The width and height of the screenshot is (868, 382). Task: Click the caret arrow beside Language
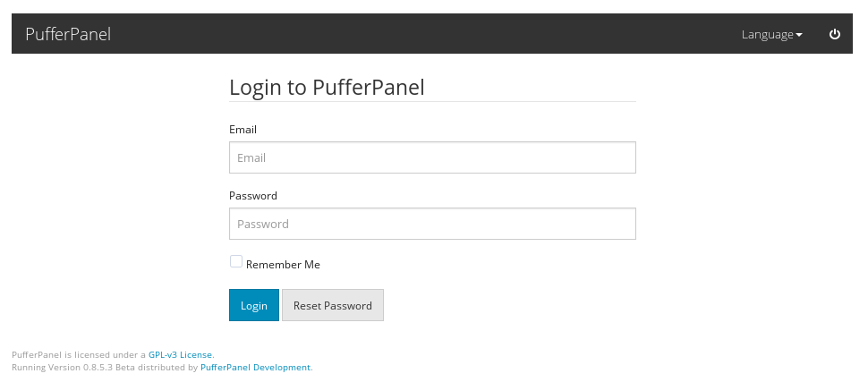click(x=799, y=35)
